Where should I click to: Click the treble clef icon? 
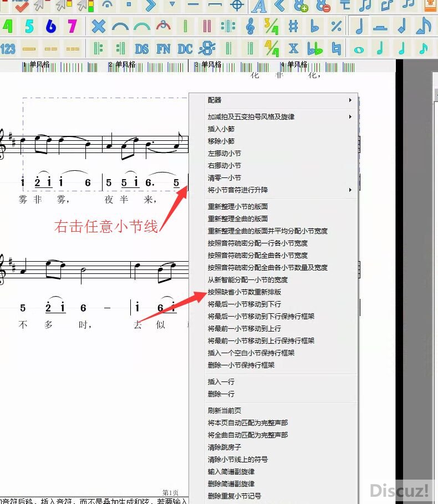tap(251, 26)
